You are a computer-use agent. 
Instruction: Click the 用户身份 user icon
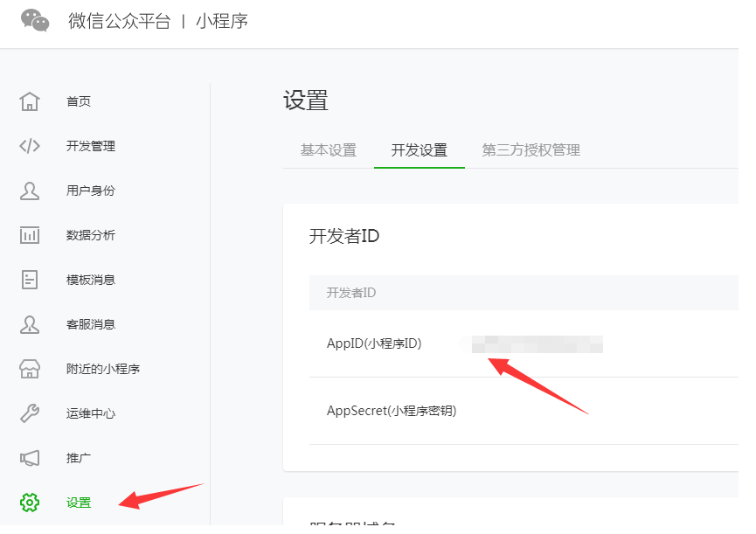[x=29, y=191]
